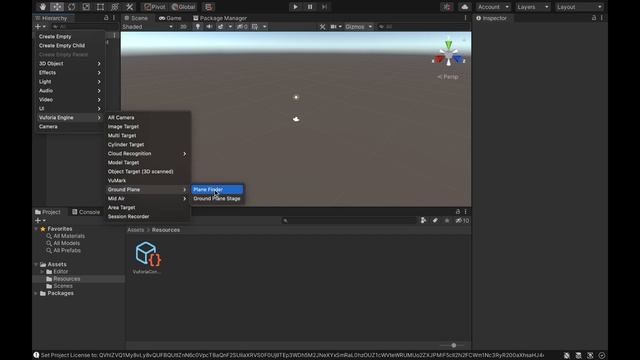The height and width of the screenshot is (360, 640).
Task: Select the Rotate tool
Action: point(71,7)
